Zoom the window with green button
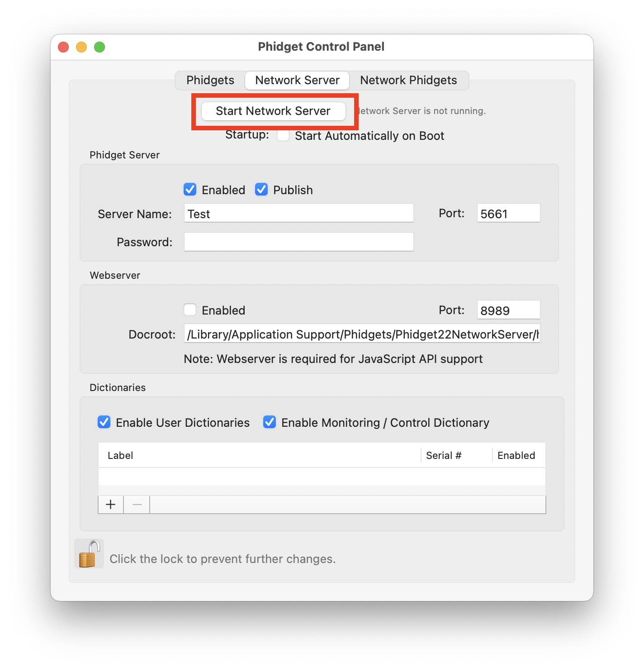 click(99, 47)
